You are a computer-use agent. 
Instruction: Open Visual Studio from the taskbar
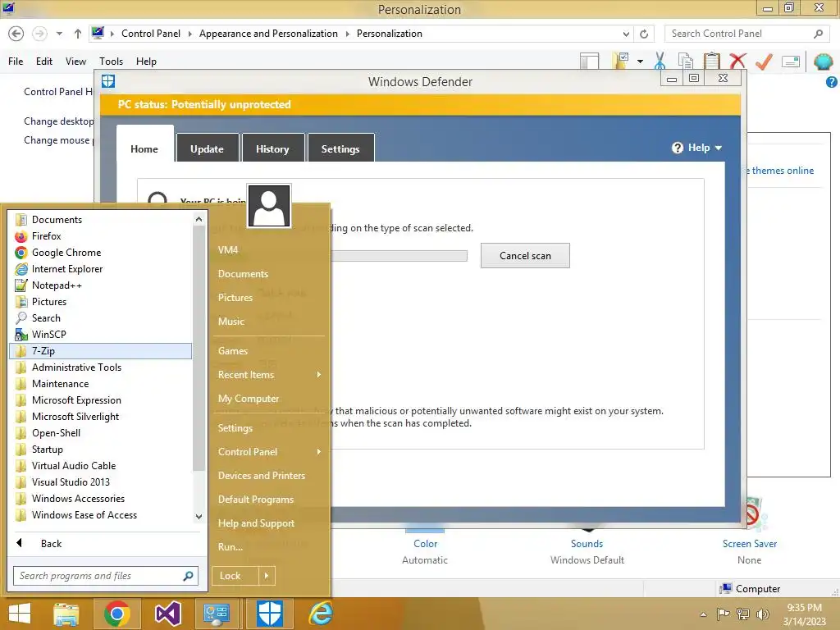tap(167, 614)
